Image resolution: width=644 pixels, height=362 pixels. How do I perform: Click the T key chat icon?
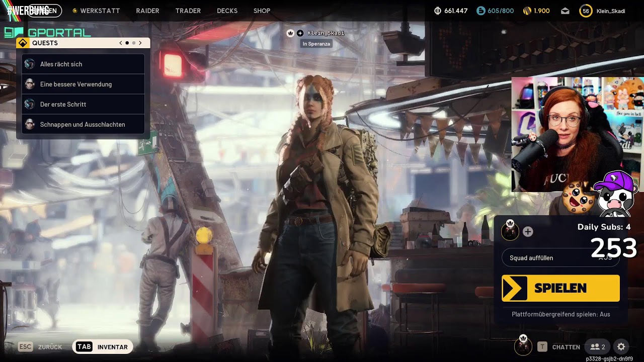pyautogui.click(x=542, y=347)
